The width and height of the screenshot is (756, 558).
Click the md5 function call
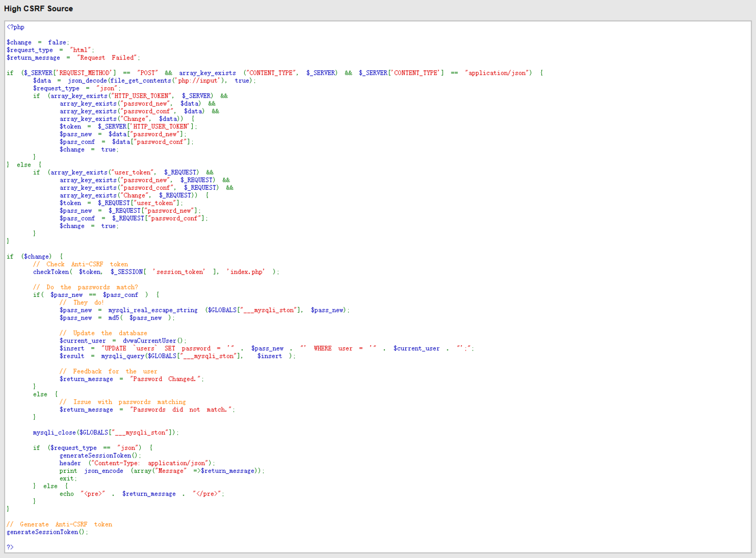click(114, 318)
